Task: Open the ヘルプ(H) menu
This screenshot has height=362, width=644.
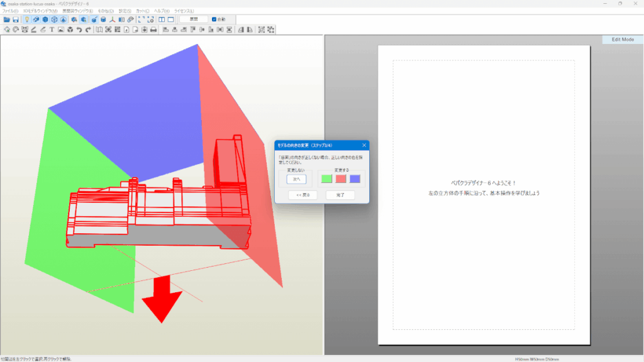Action: click(x=162, y=11)
